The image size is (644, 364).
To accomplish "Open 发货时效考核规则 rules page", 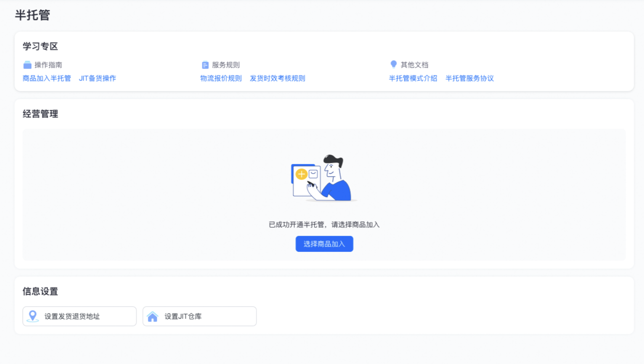I will tap(278, 78).
